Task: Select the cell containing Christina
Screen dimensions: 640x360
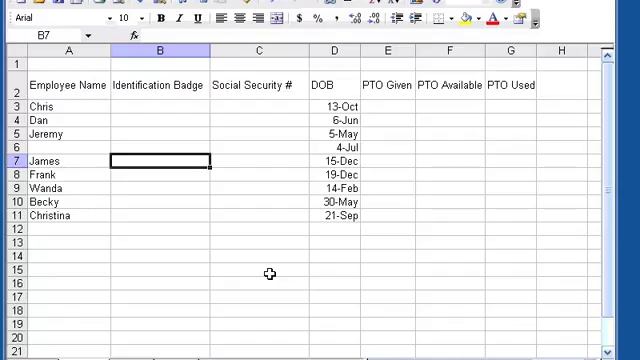Action: coord(69,216)
